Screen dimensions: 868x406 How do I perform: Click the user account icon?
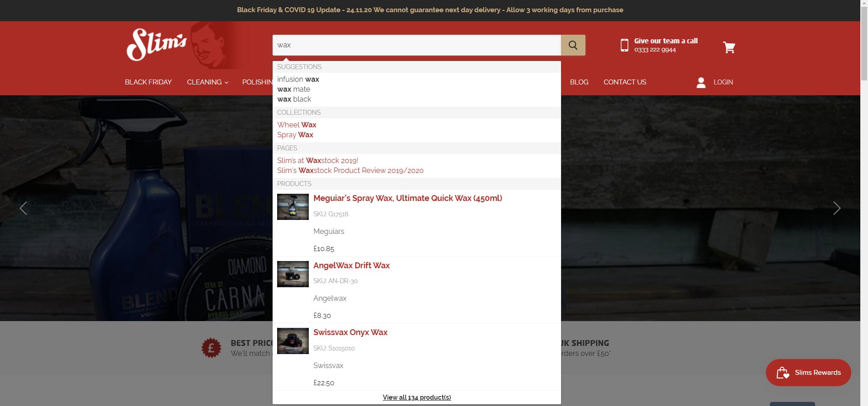click(701, 82)
